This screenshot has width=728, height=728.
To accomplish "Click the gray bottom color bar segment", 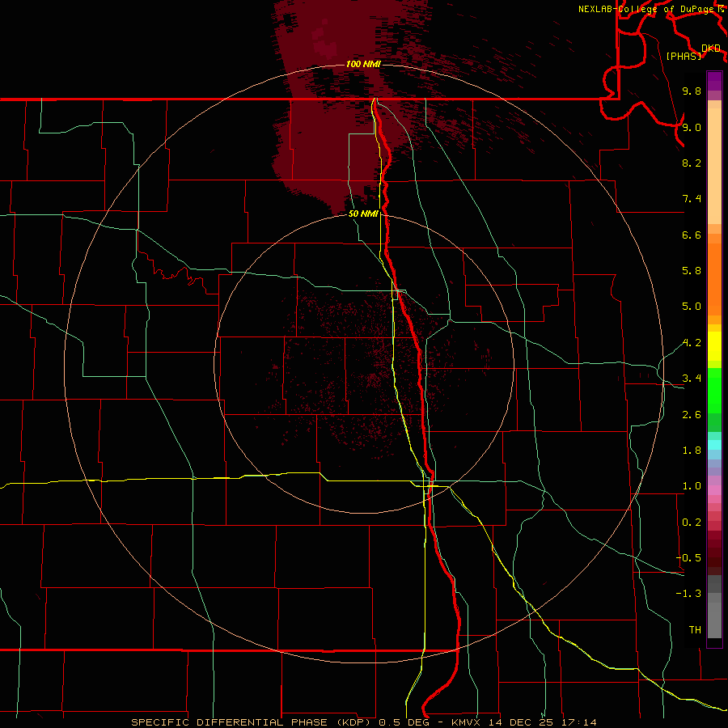I will [x=714, y=620].
